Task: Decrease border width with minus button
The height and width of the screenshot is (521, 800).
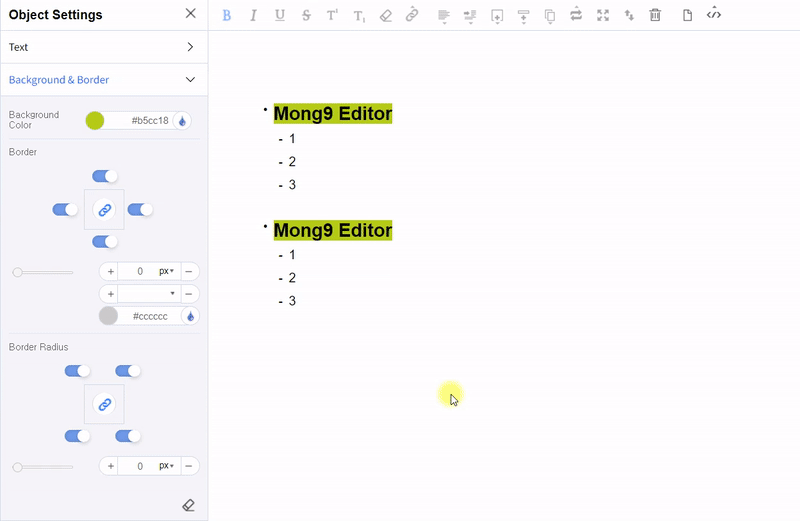Action: 189,271
